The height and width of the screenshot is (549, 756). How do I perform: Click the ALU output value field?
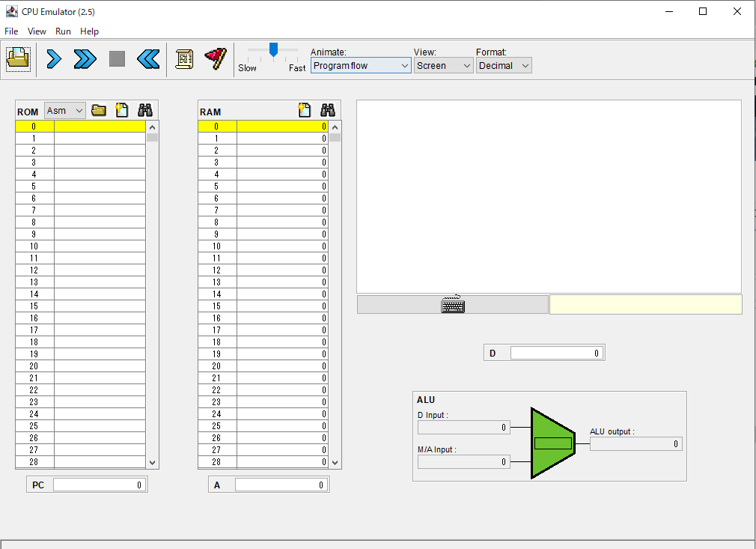[x=636, y=444]
